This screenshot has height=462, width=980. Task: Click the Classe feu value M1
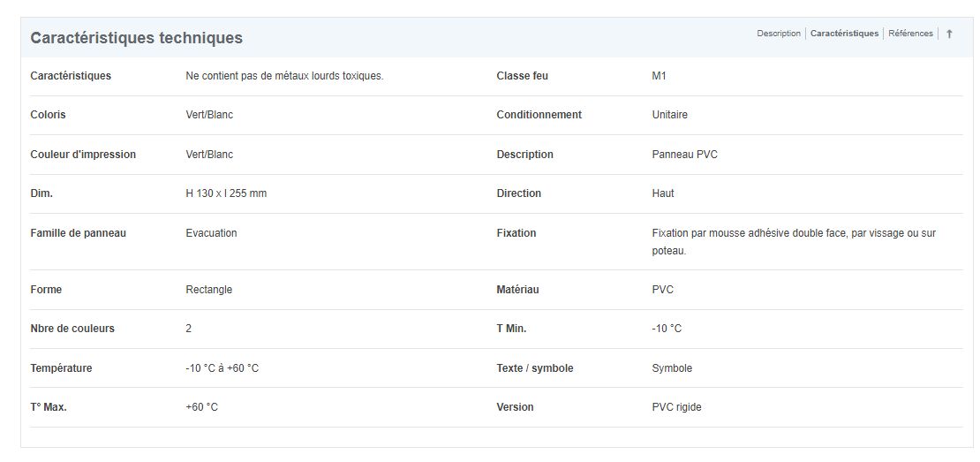click(x=659, y=76)
